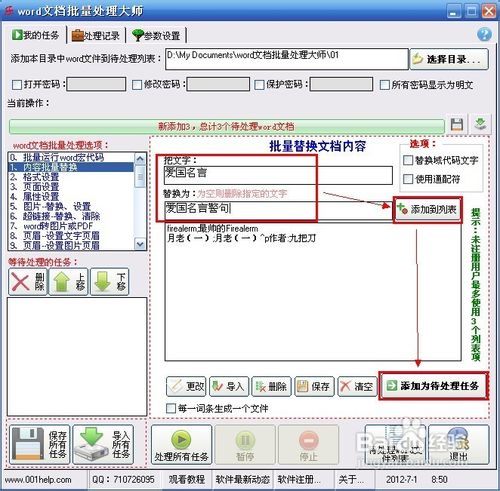This screenshot has width=500, height=491.
Task: Enable the 保护密码 checkbox
Action: pos(259,85)
